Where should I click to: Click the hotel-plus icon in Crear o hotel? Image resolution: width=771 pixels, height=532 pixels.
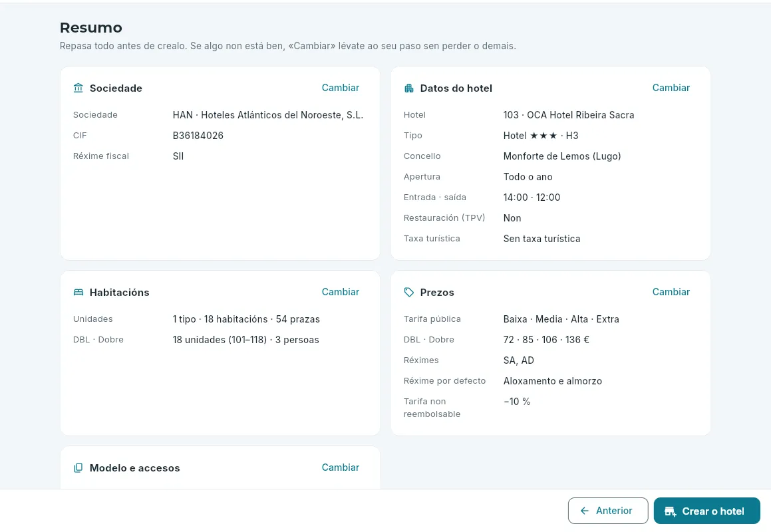pos(670,511)
